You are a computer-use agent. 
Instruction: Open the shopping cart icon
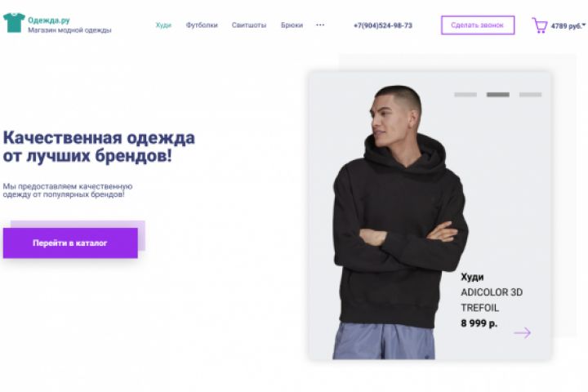540,25
